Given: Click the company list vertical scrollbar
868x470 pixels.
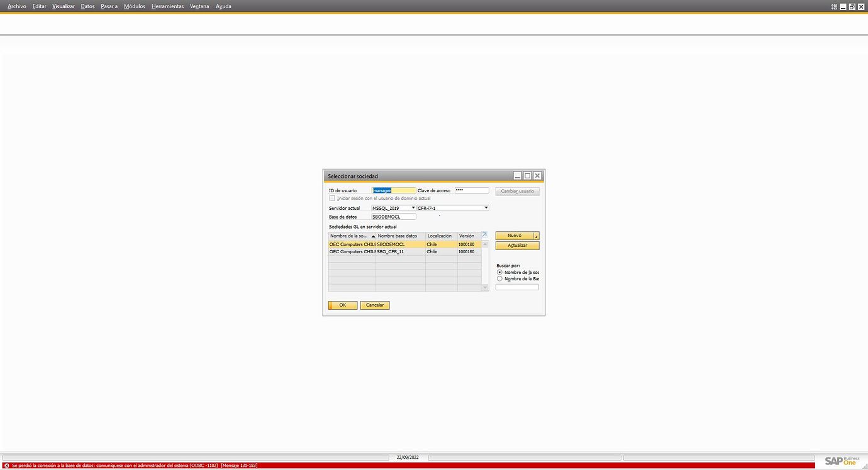Looking at the screenshot, I should tap(485, 265).
